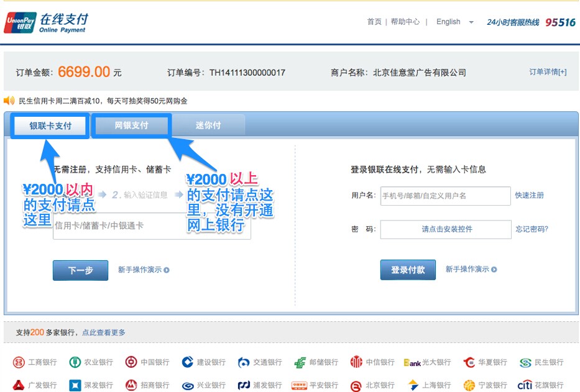
Task: Click the UnionPay logo icon
Action: click(21, 23)
